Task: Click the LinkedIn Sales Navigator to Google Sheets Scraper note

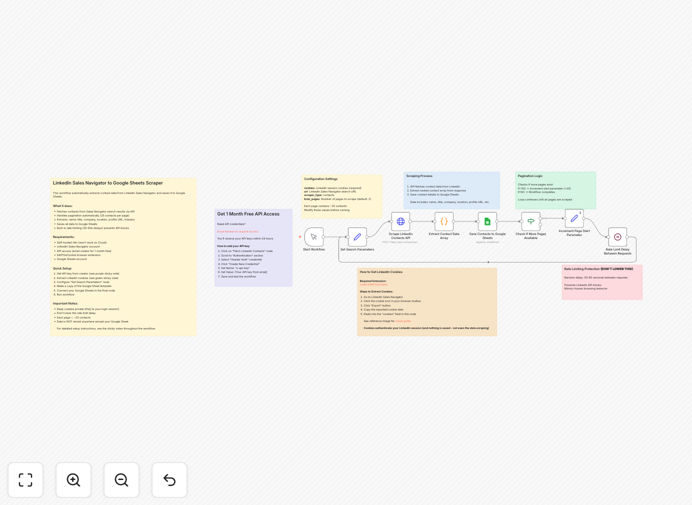Action: 124,257
